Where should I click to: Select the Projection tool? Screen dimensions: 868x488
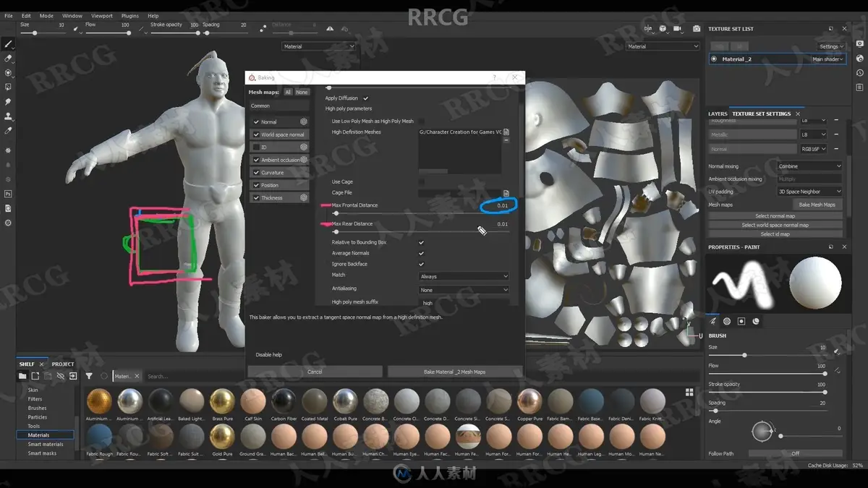coord(8,72)
